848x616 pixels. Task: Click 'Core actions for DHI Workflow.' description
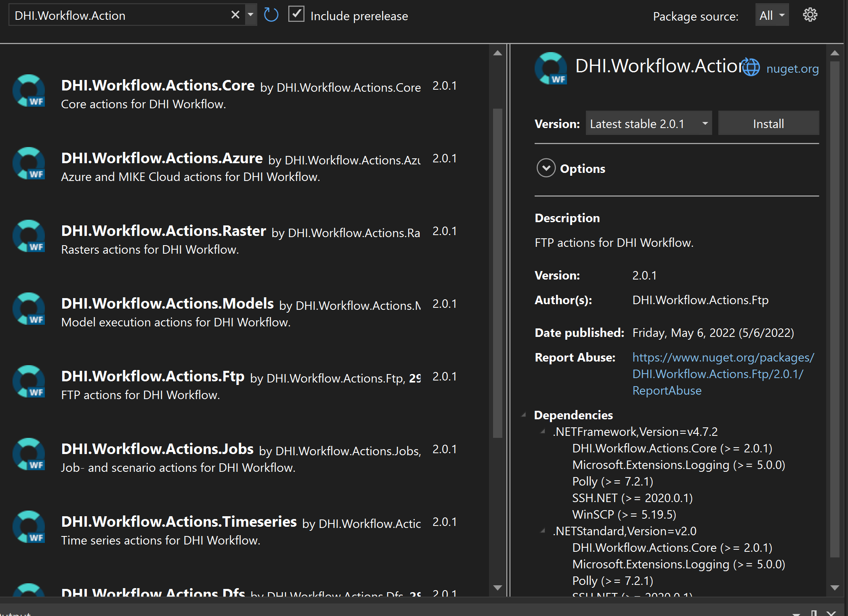(143, 104)
